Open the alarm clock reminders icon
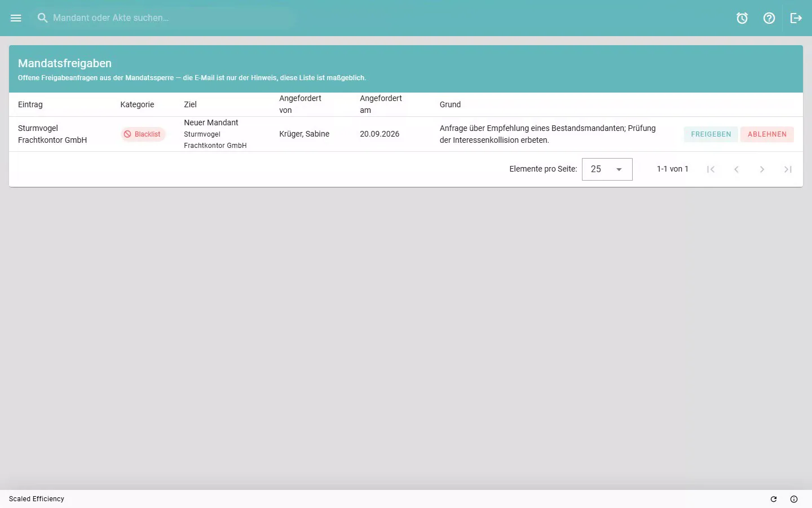812x508 pixels. tap(742, 18)
